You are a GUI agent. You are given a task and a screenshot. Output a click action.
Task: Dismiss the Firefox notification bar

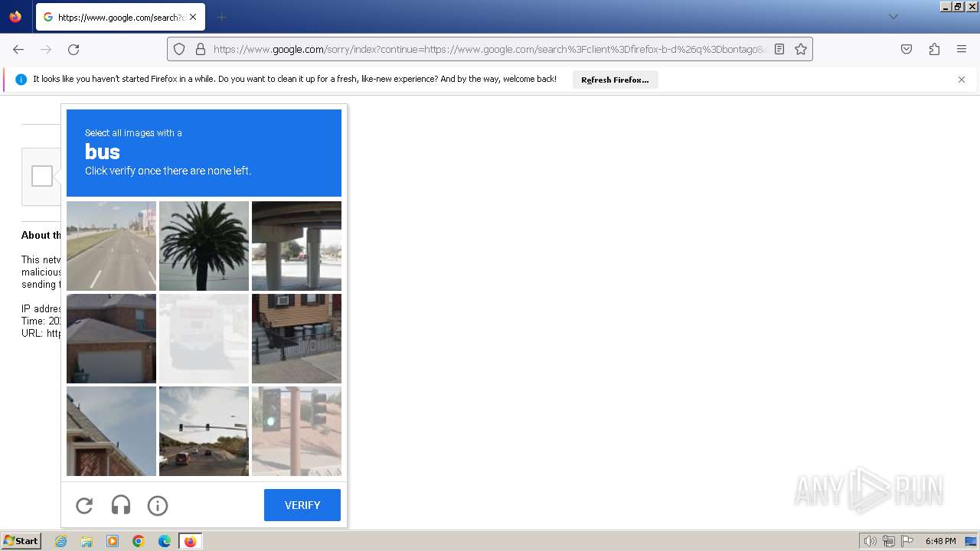[x=962, y=80]
